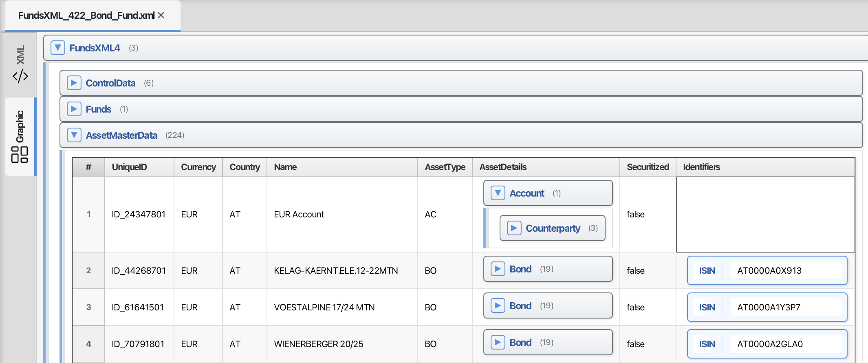868x363 pixels.
Task: Click the EUR Account name cell
Action: click(299, 214)
